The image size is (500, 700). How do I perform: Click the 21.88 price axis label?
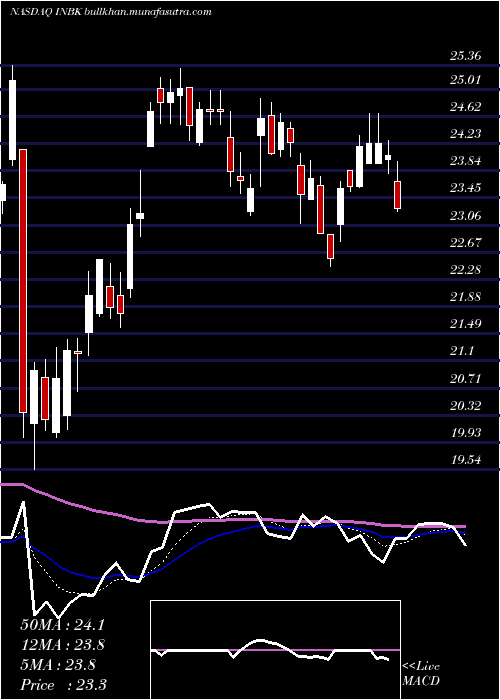466,297
